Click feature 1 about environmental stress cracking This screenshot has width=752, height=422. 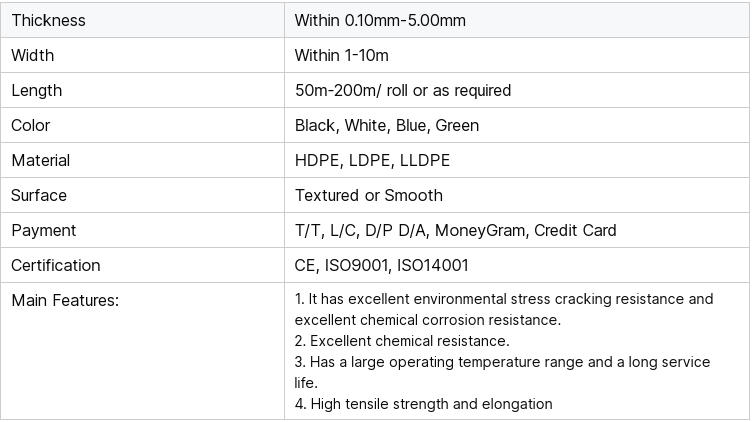(x=504, y=309)
